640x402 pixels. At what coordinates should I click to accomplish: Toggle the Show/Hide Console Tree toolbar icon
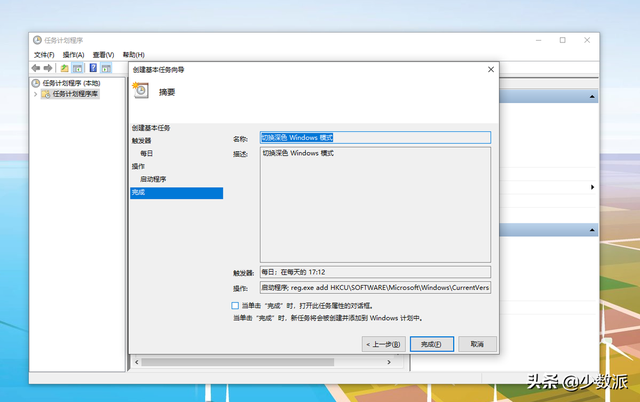click(x=78, y=68)
